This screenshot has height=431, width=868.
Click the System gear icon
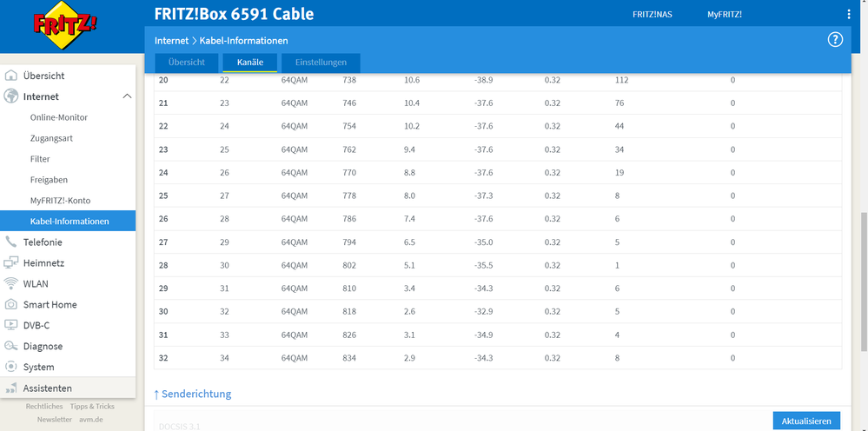pos(11,367)
